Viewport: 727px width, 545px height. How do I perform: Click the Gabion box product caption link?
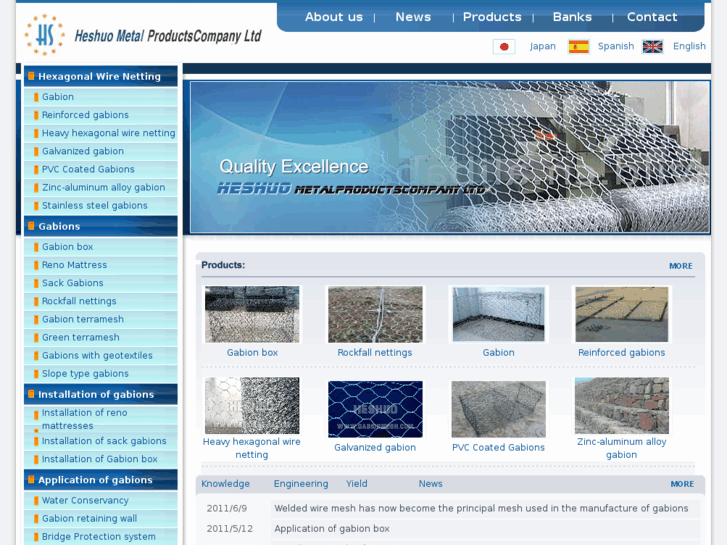coord(252,353)
